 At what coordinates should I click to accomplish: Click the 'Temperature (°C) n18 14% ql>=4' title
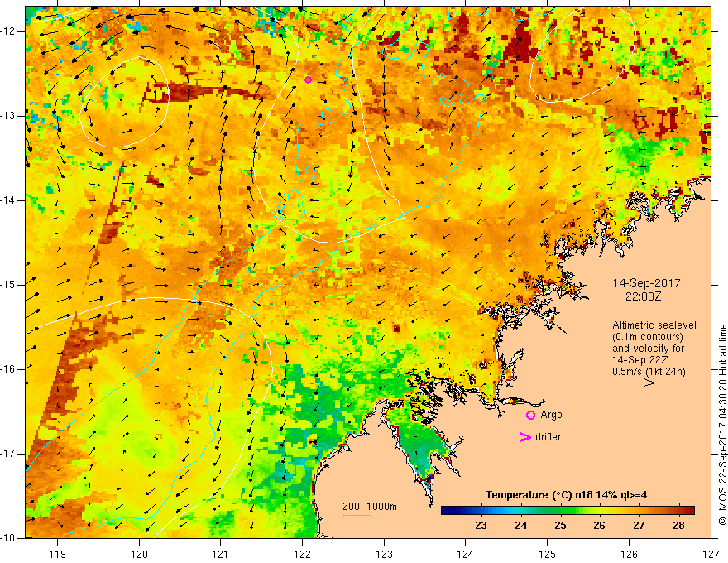pos(566,495)
